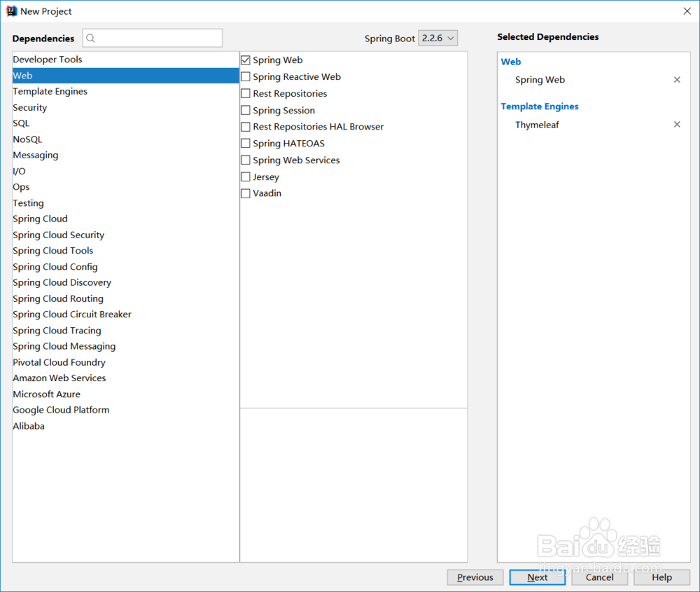Image resolution: width=700 pixels, height=592 pixels.
Task: Select Spring Web in Selected Dependencies
Action: [540, 80]
